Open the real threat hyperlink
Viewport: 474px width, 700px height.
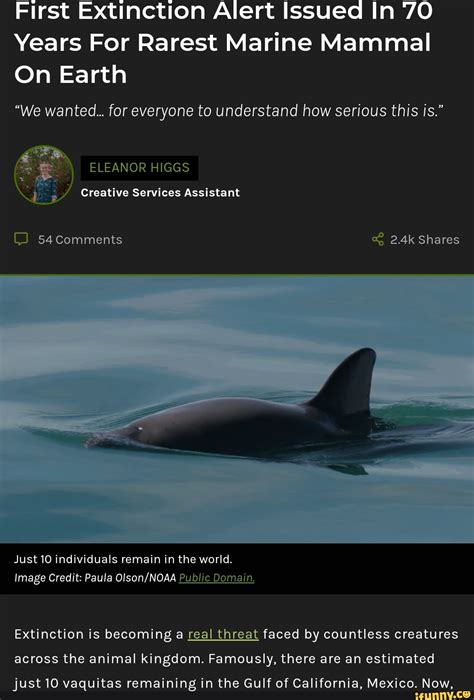(x=223, y=634)
